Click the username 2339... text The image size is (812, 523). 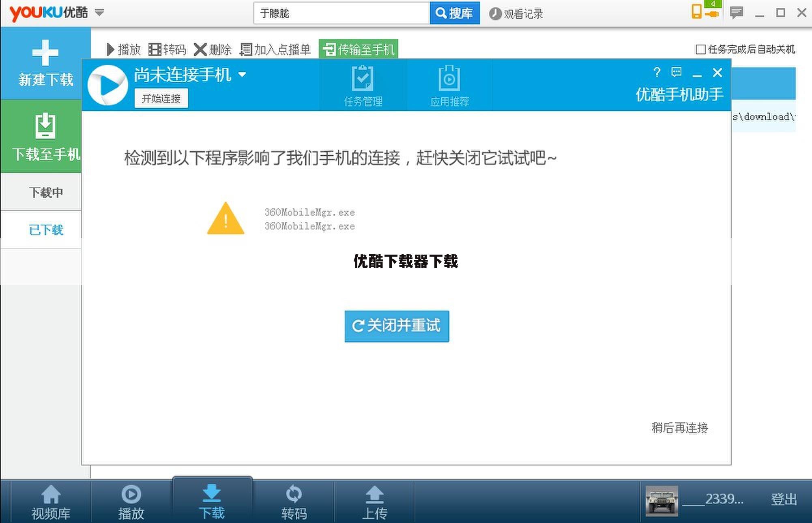coord(713,499)
